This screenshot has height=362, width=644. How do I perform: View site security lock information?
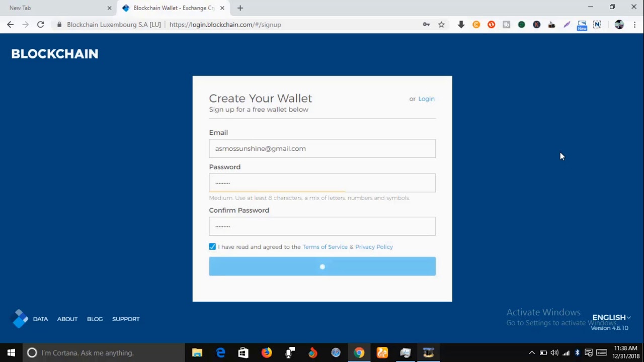tap(59, 24)
